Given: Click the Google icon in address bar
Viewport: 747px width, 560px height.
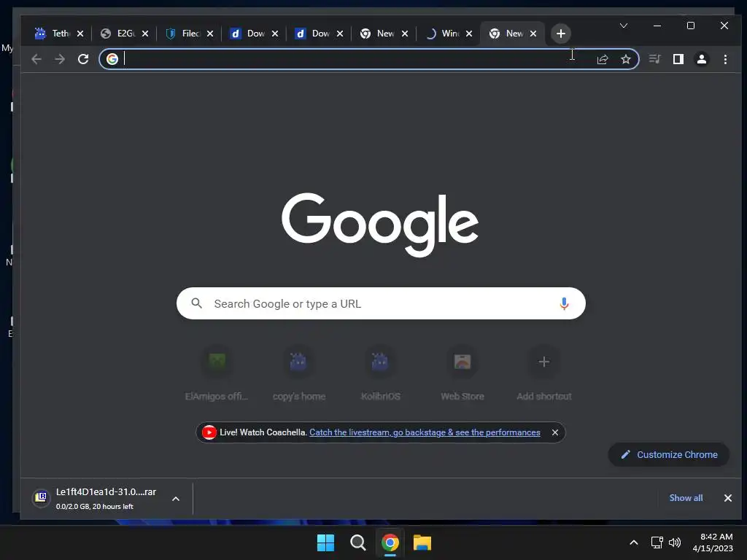Looking at the screenshot, I should (112, 59).
